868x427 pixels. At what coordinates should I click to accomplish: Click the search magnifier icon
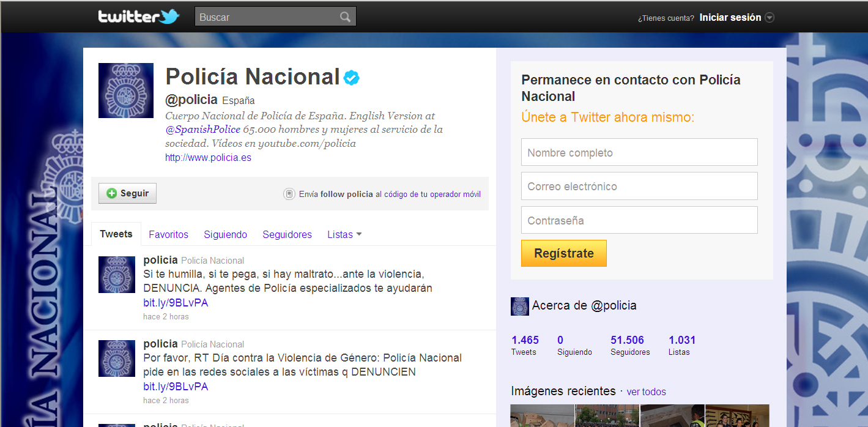click(x=346, y=17)
